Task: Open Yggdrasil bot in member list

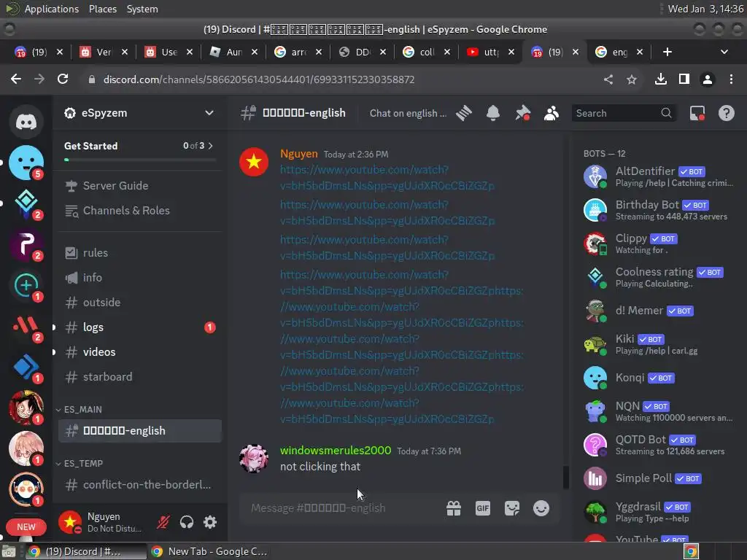Action: point(659,512)
